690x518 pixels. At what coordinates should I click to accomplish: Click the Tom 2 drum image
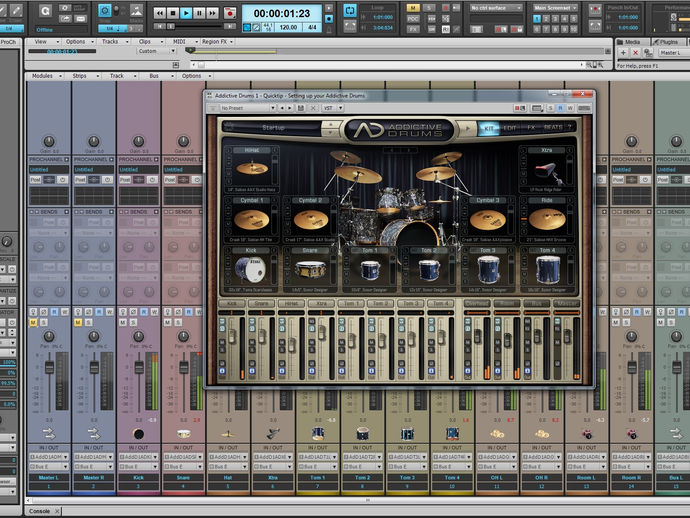coord(429,270)
